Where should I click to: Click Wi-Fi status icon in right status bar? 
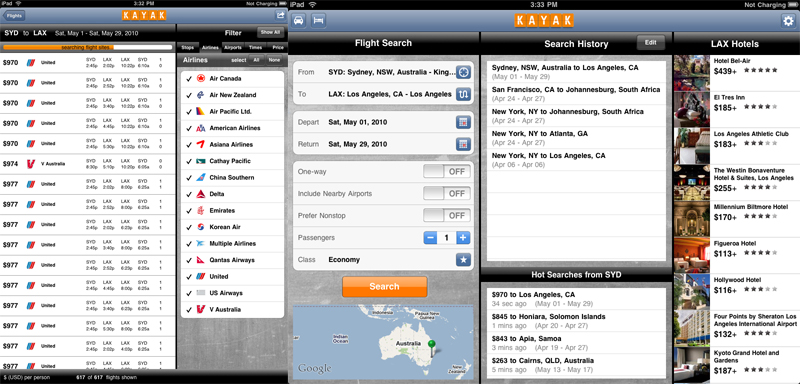[312, 5]
